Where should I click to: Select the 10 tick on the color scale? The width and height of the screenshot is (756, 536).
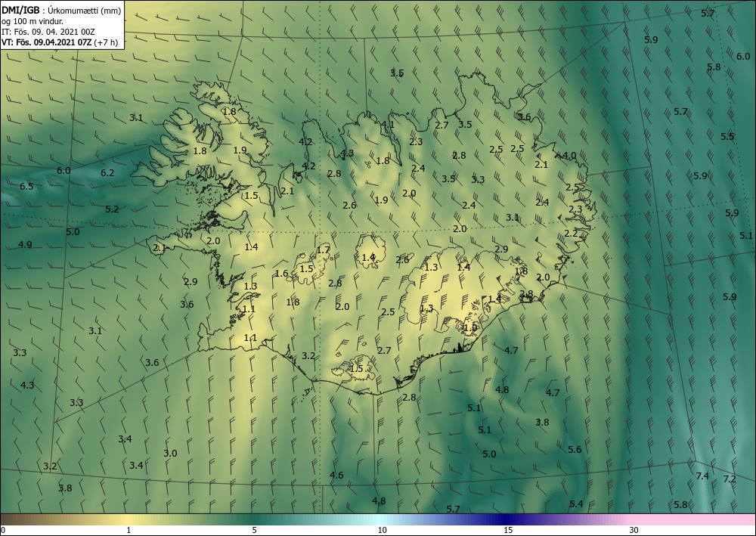coord(382,530)
